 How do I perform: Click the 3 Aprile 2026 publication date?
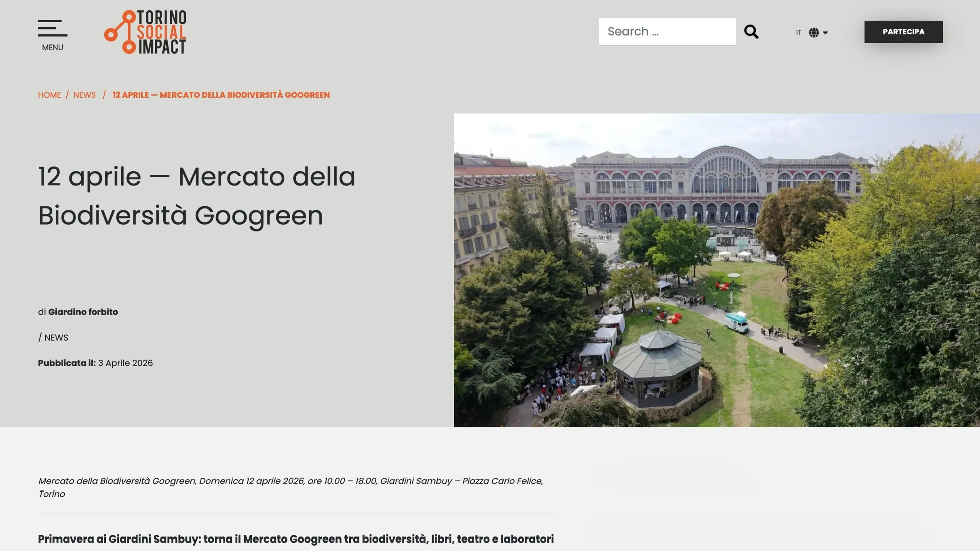point(125,363)
